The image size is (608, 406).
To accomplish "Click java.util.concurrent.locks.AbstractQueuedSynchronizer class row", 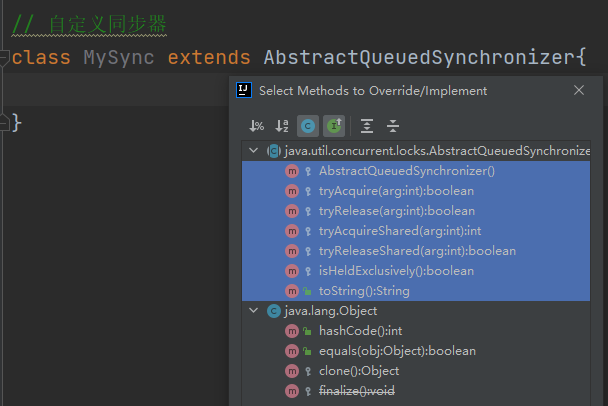I will pyautogui.click(x=416, y=151).
